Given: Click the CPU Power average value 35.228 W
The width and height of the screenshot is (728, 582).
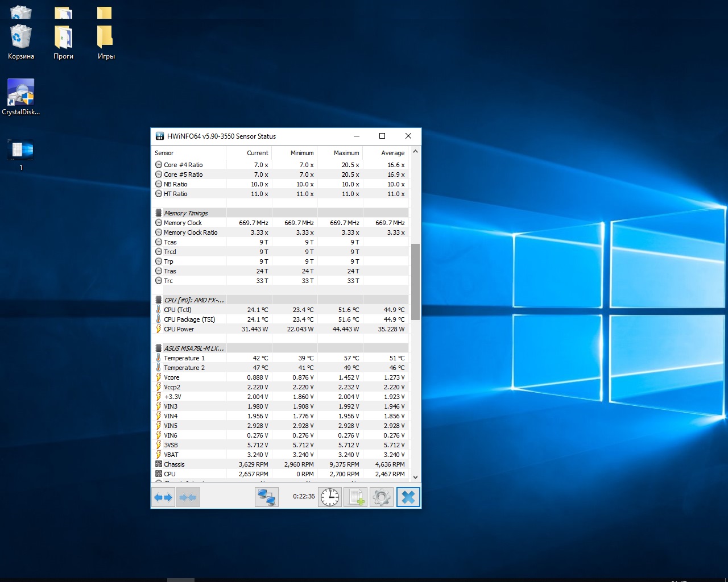Looking at the screenshot, I should pos(391,329).
